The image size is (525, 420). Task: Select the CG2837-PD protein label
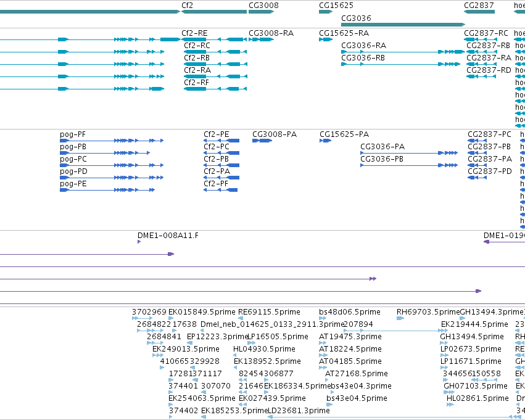point(490,171)
